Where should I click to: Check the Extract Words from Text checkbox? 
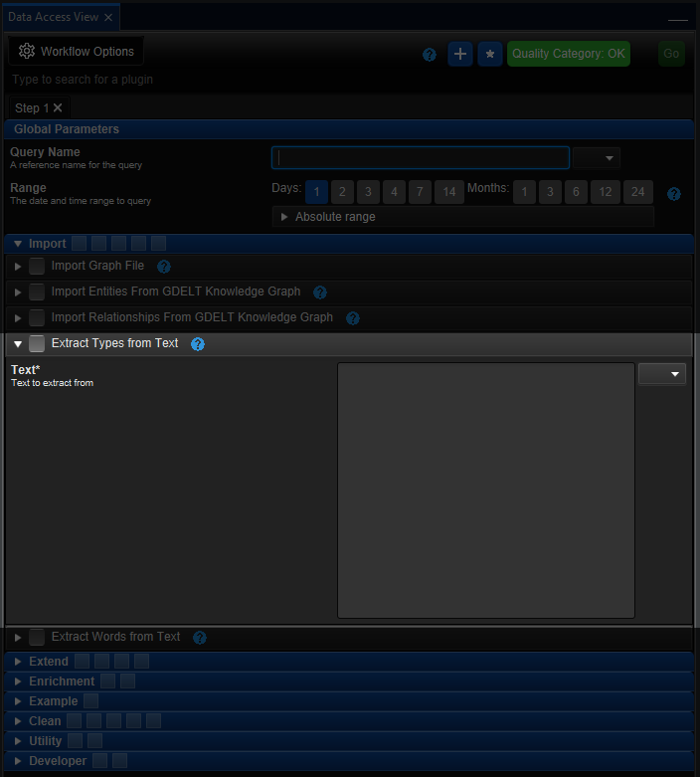(x=37, y=638)
